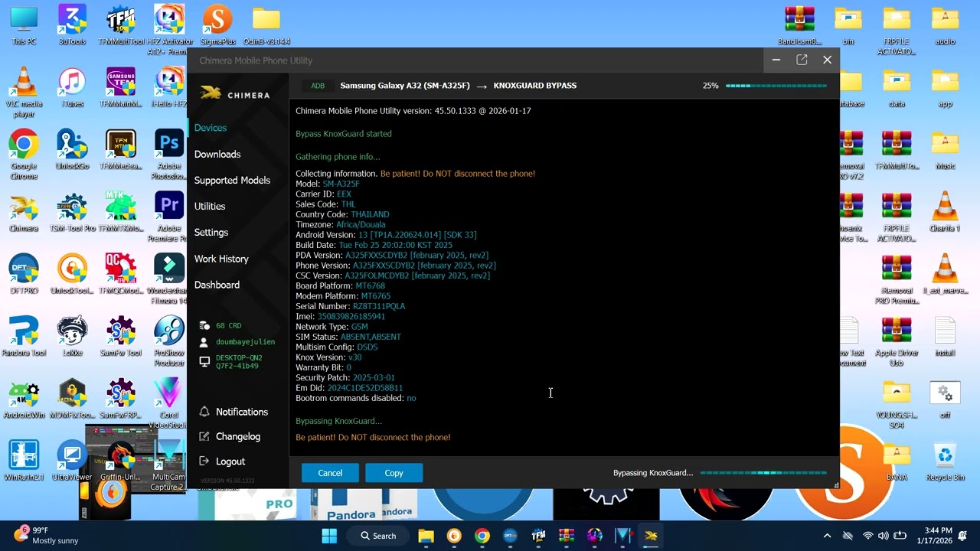Click the taskbar Search box
Image resolution: width=980 pixels, height=551 pixels.
(x=378, y=536)
